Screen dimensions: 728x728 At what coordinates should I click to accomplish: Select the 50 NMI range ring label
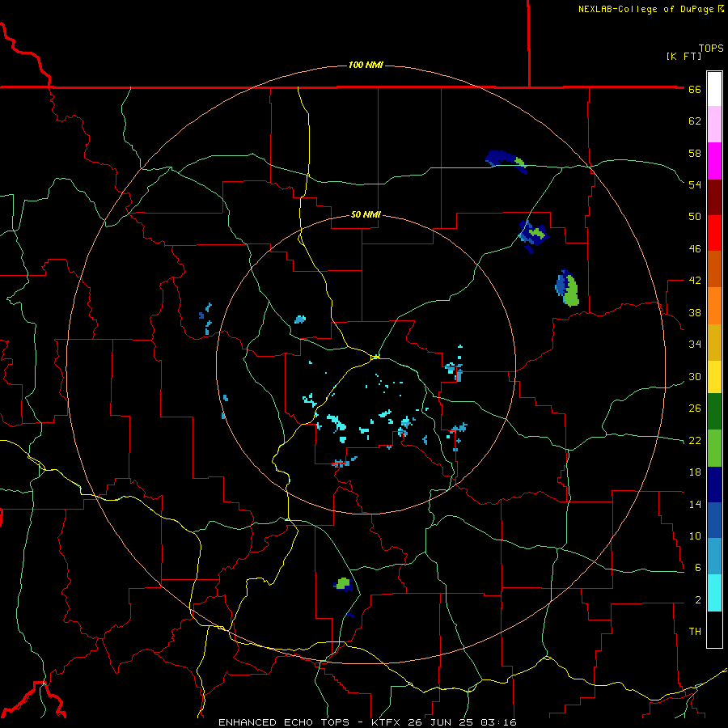[366, 214]
